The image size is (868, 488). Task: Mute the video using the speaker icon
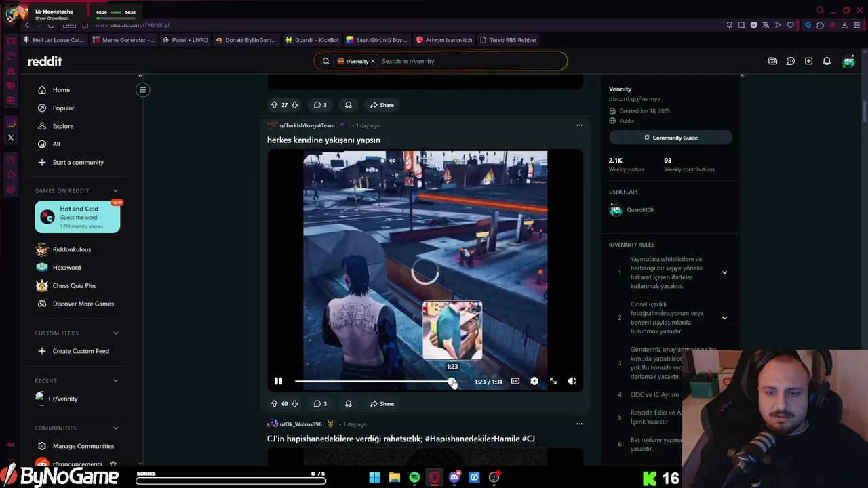tap(572, 382)
